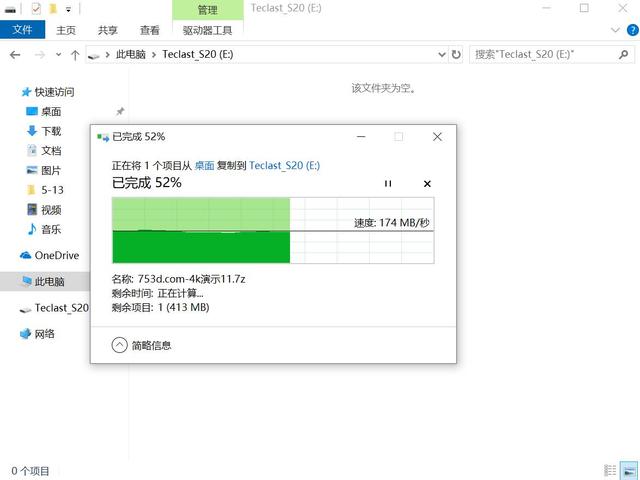640x480 pixels.
Task: Click the quick access properties icon in title bar
Action: click(36, 9)
